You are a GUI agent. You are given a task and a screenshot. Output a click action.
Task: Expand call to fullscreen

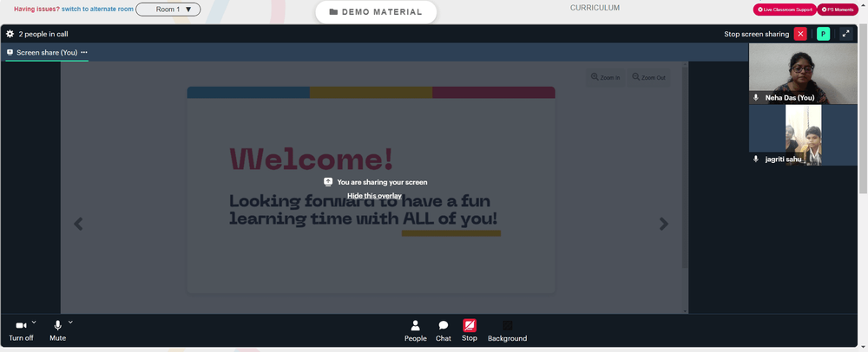tap(845, 34)
